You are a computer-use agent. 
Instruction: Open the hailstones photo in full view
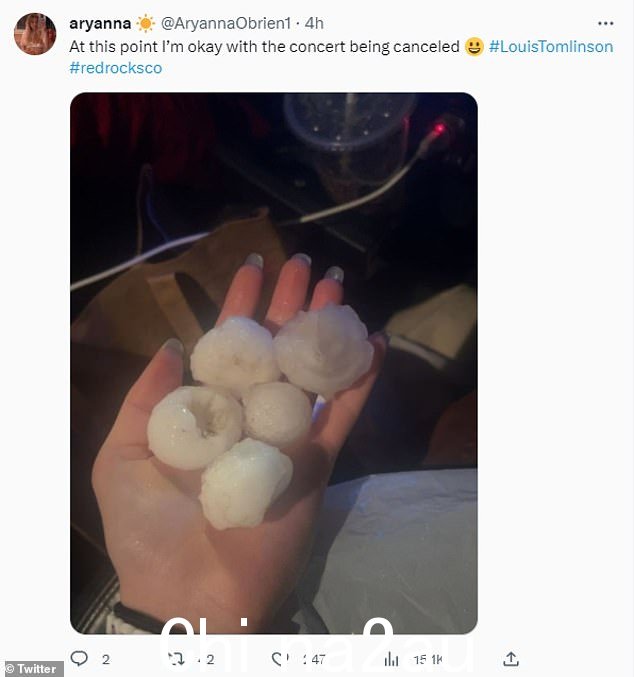click(x=274, y=363)
